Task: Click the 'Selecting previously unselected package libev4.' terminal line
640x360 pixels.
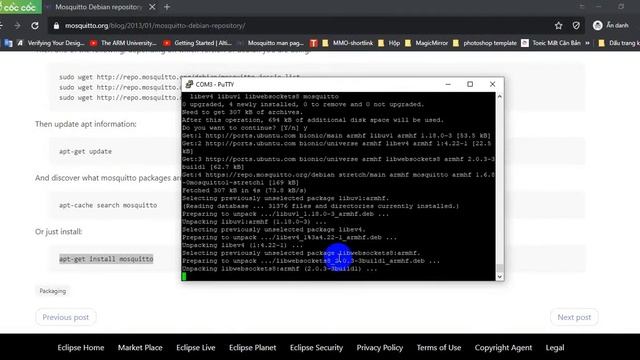Action: pos(274,229)
